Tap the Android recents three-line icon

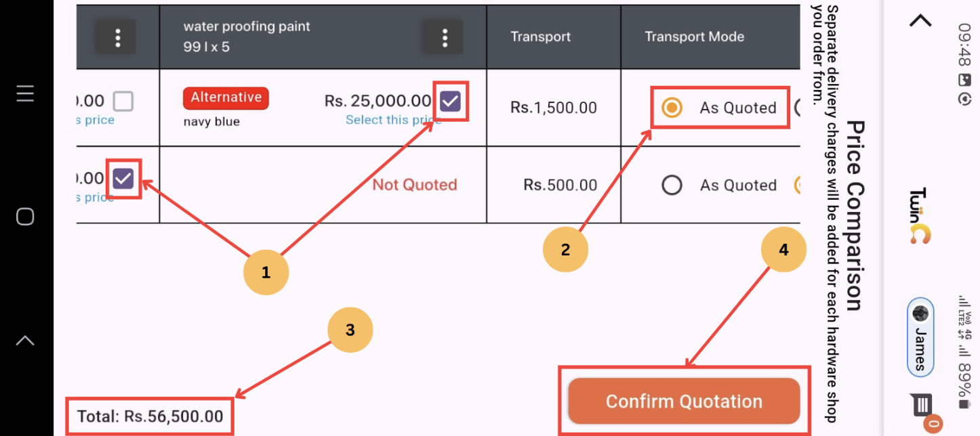click(x=25, y=93)
